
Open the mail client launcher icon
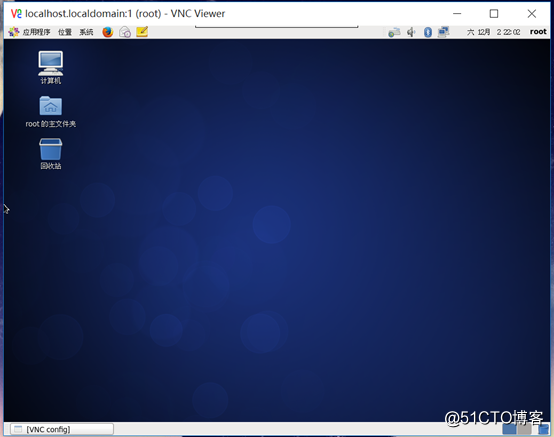click(125, 32)
